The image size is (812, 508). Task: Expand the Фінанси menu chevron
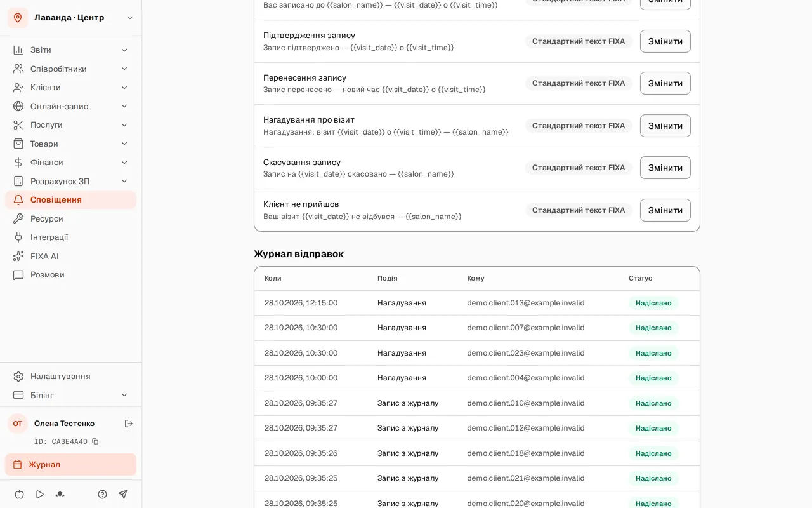point(124,162)
